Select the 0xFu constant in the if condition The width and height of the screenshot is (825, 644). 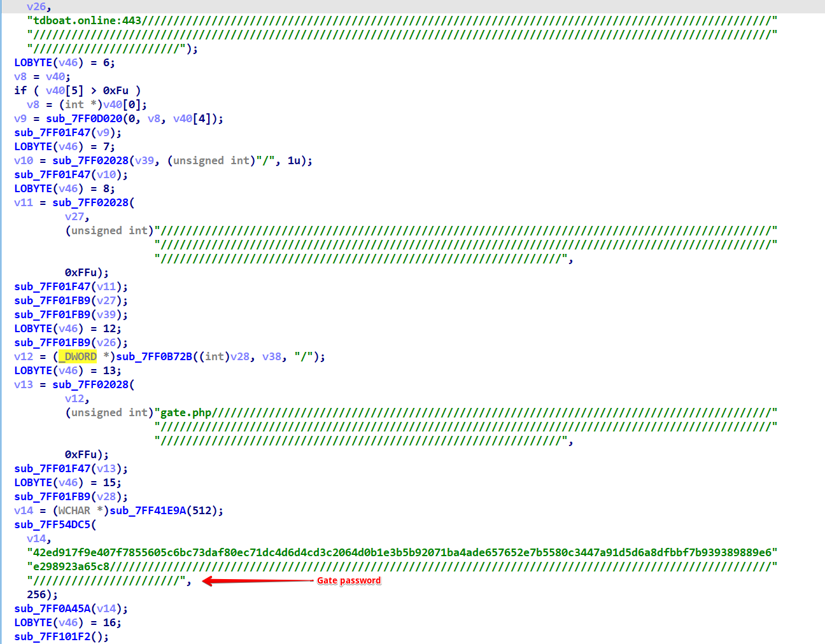coord(115,91)
